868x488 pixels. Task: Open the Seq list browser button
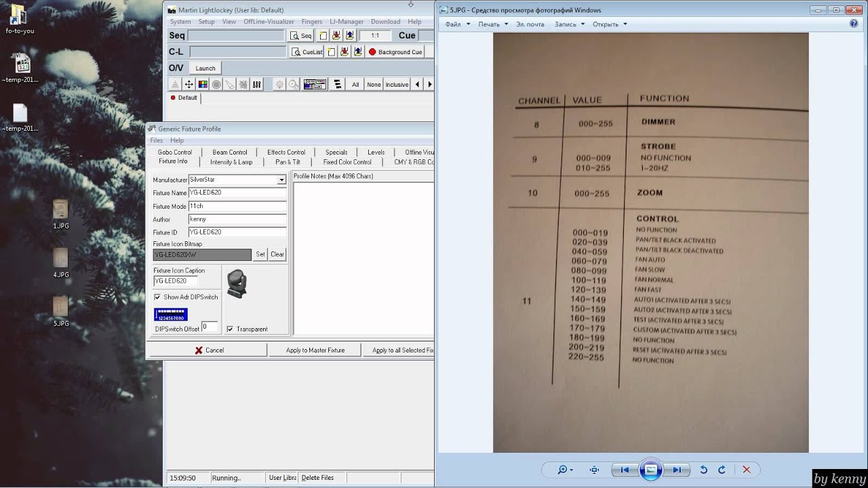(x=300, y=36)
